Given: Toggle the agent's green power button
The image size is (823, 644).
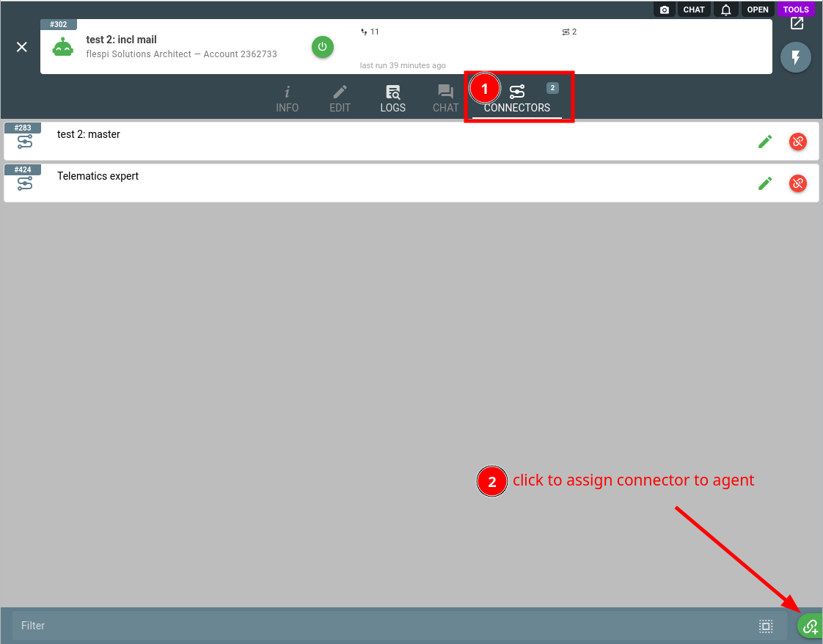Looking at the screenshot, I should click(322, 47).
